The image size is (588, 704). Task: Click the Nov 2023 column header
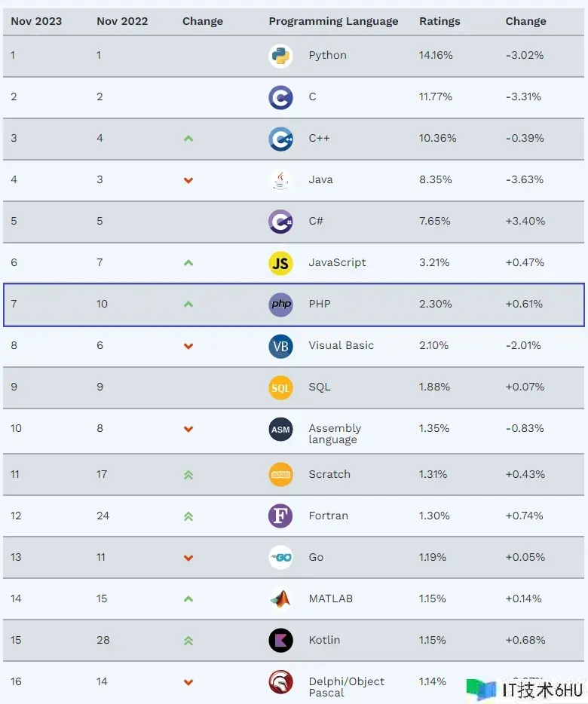(36, 21)
